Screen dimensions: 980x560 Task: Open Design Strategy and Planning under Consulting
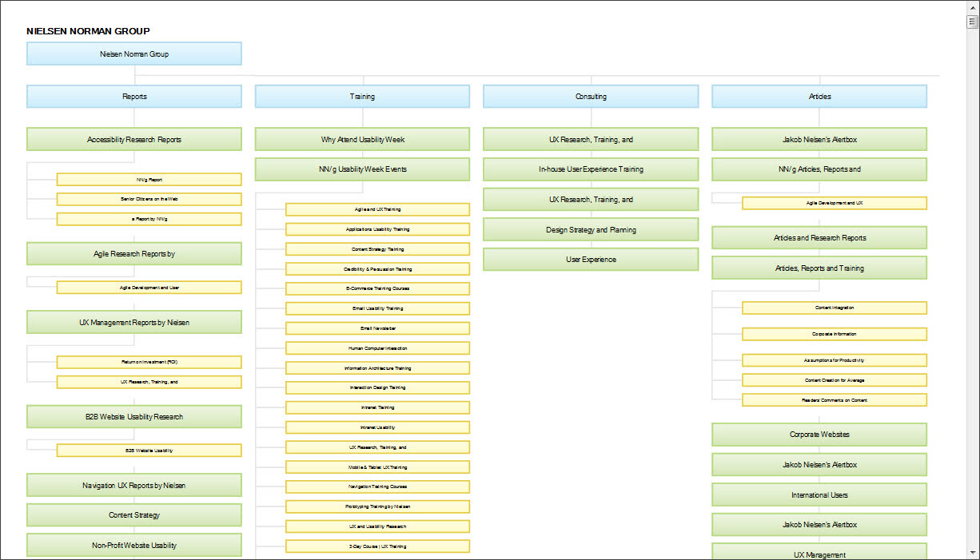click(591, 229)
